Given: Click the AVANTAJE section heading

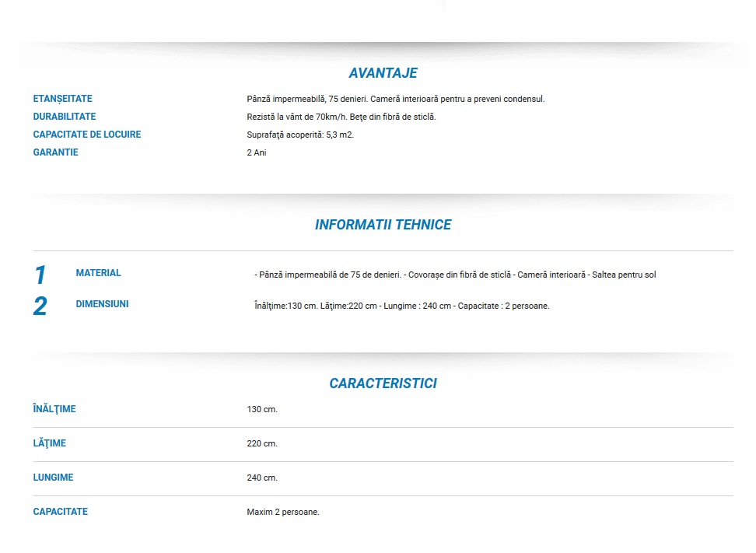Looking at the screenshot, I should click(383, 73).
